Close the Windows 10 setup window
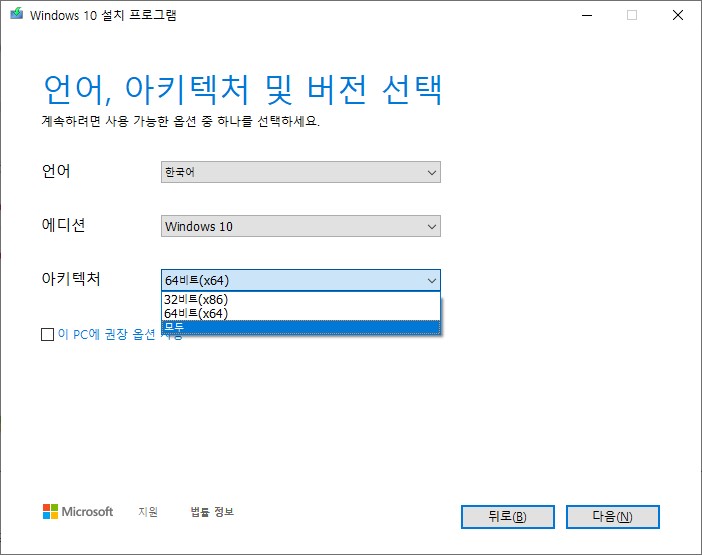Viewport: 702px width, 555px height. coord(678,15)
